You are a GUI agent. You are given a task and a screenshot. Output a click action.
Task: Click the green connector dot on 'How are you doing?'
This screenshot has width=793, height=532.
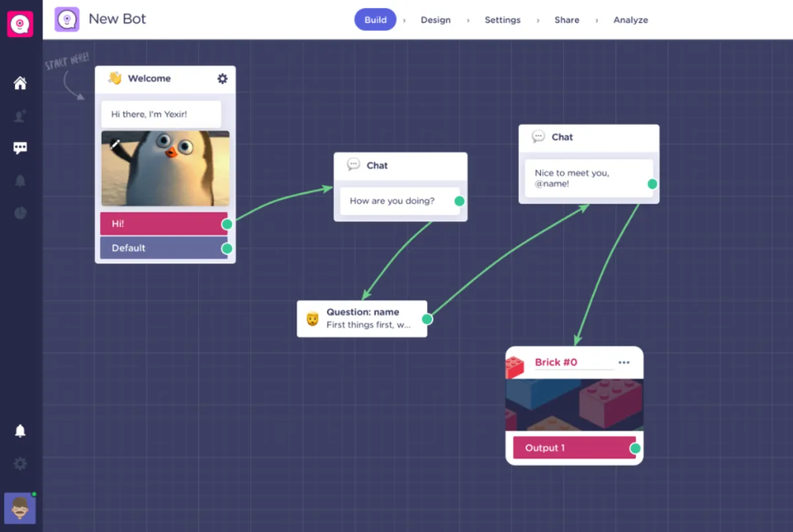(x=459, y=201)
